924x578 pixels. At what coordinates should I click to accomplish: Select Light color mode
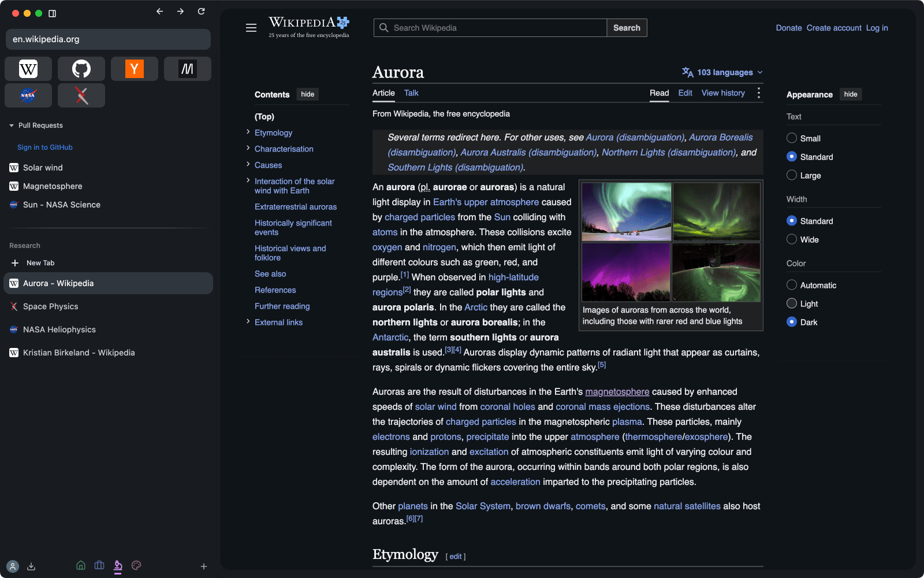(792, 303)
